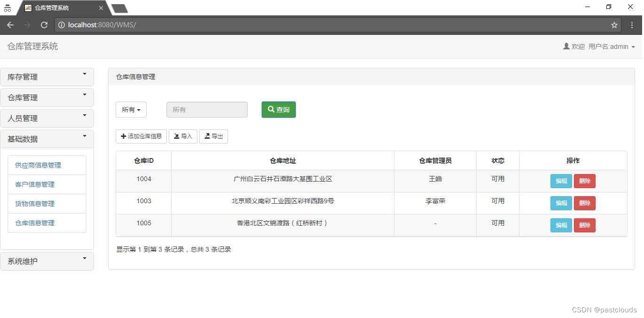Click the 导出 export button
This screenshot has height=318, width=644.
pos(214,136)
